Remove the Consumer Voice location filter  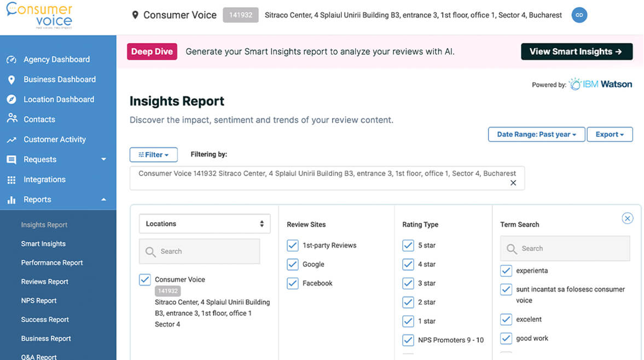coord(513,183)
